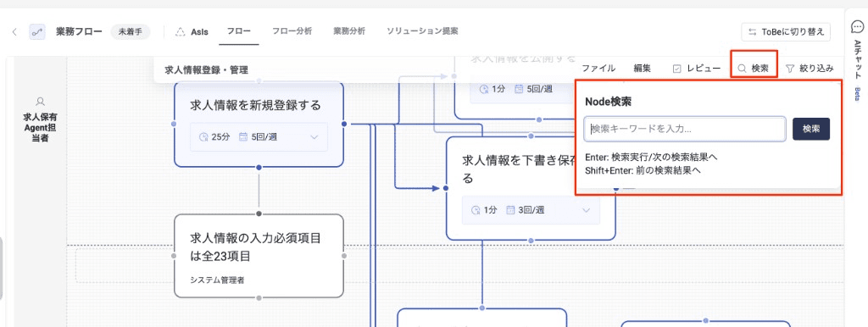868x327 pixels.
Task: Click the 求人保有Agent担当者 lane label
Action: tap(40, 128)
